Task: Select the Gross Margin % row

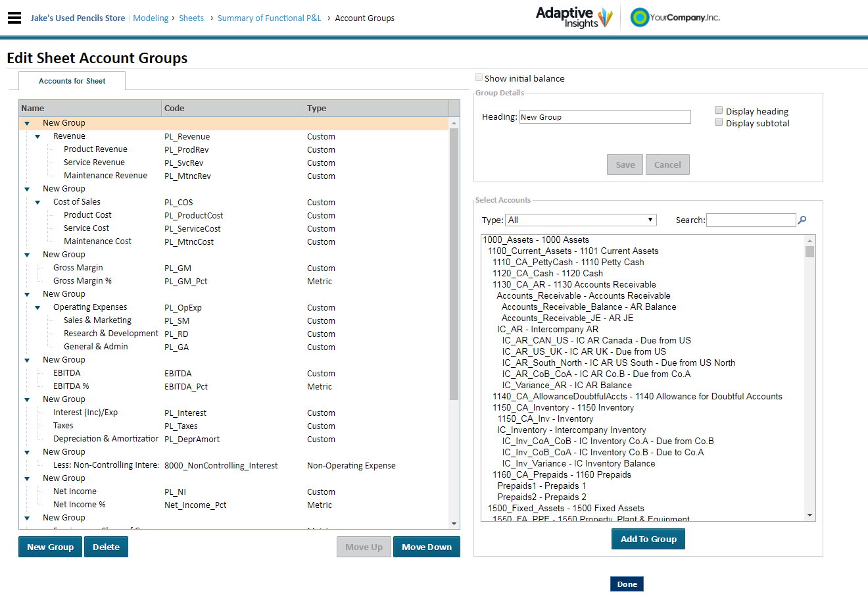Action: [234, 281]
